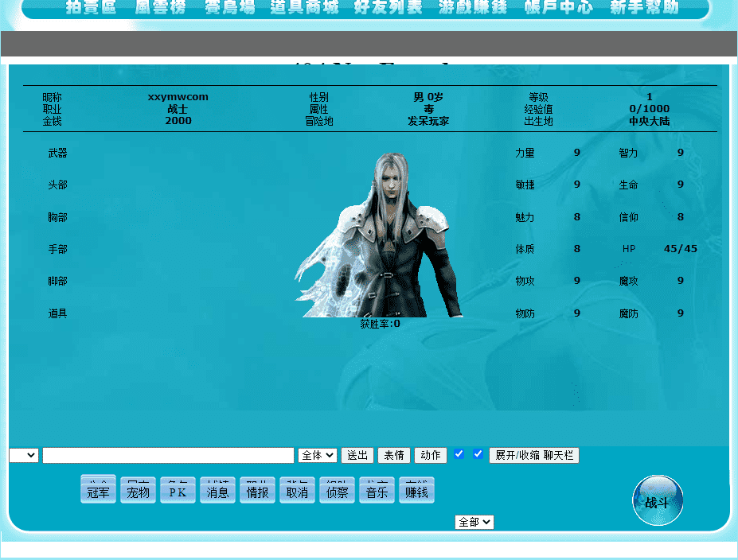Toggle the 音乐 music button
Image resolution: width=738 pixels, height=560 pixels.
tap(377, 492)
